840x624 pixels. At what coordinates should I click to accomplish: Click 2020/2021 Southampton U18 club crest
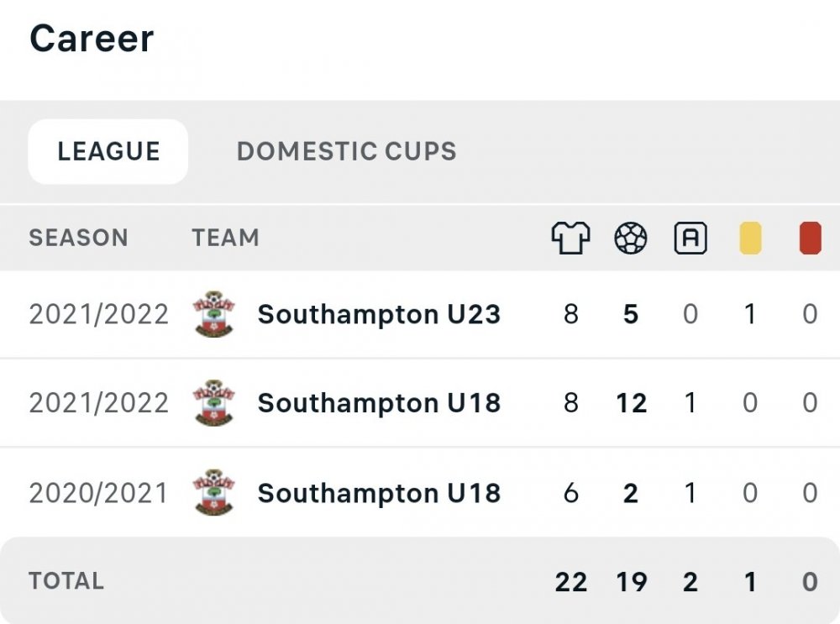(213, 493)
